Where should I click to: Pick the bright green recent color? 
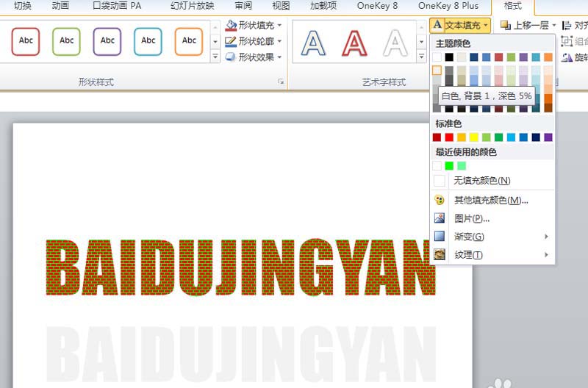pyautogui.click(x=449, y=165)
